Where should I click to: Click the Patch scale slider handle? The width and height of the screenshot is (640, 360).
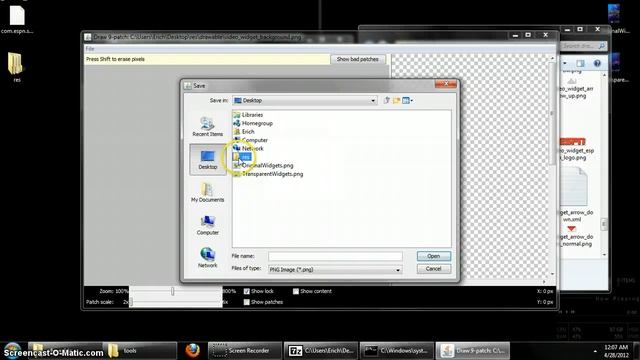click(131, 302)
